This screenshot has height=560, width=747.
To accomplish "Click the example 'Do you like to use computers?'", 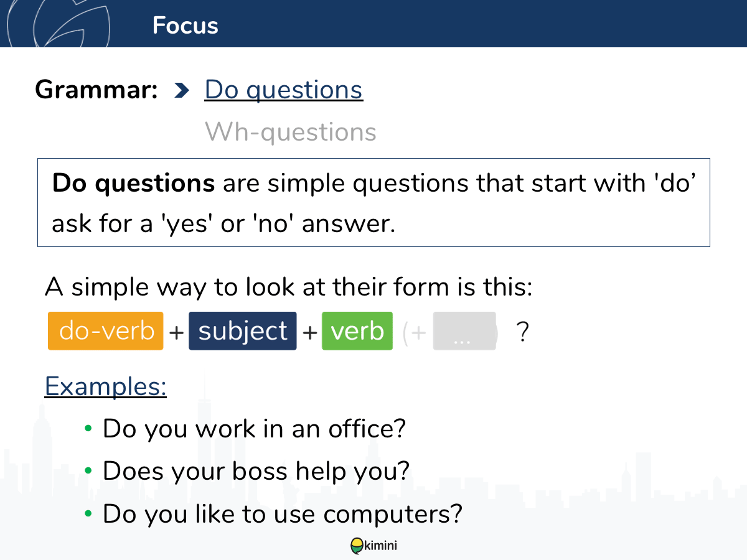I will [x=283, y=513].
